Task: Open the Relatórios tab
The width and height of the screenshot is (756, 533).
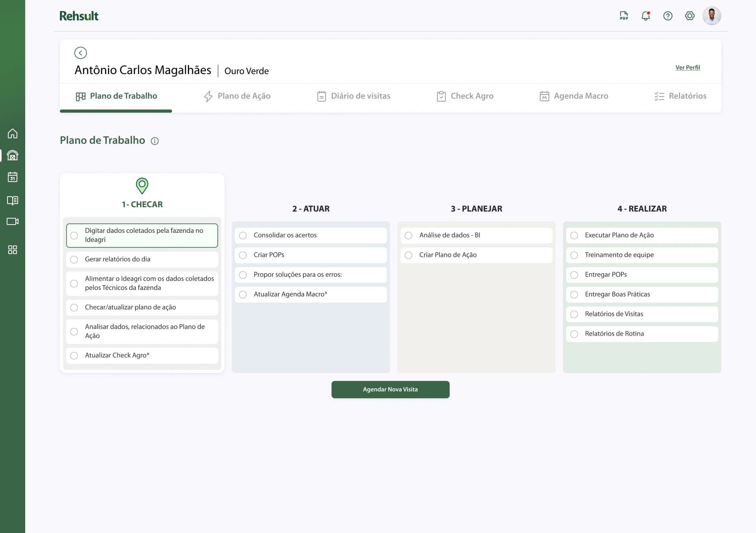Action: pyautogui.click(x=680, y=96)
